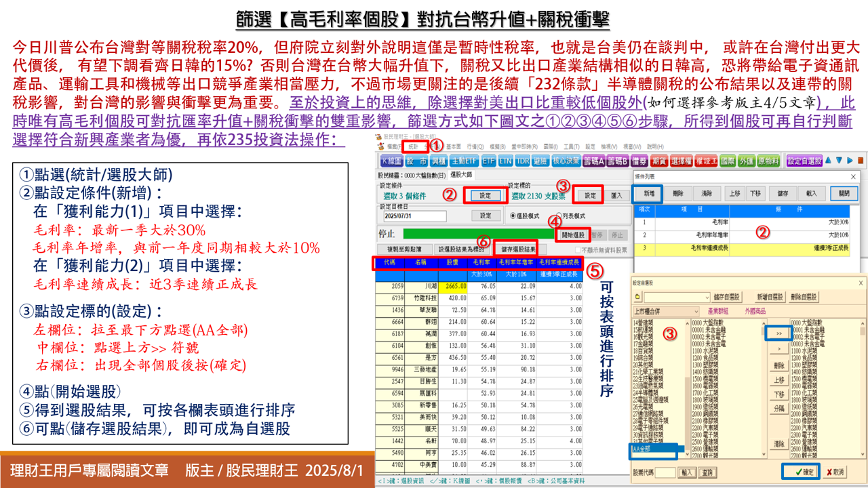Select the 列表模式 radio button

(x=559, y=216)
